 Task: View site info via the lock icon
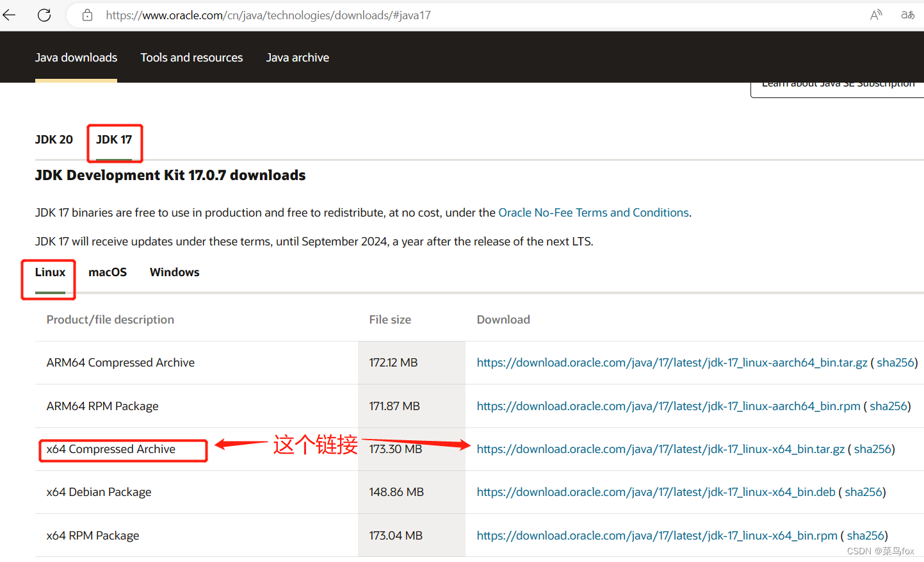click(x=88, y=15)
